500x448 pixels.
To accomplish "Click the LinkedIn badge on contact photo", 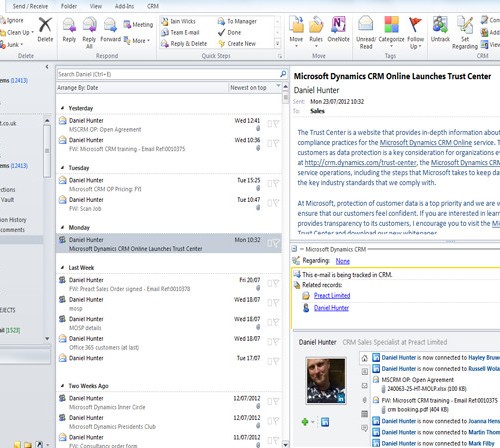I will point(341,398).
